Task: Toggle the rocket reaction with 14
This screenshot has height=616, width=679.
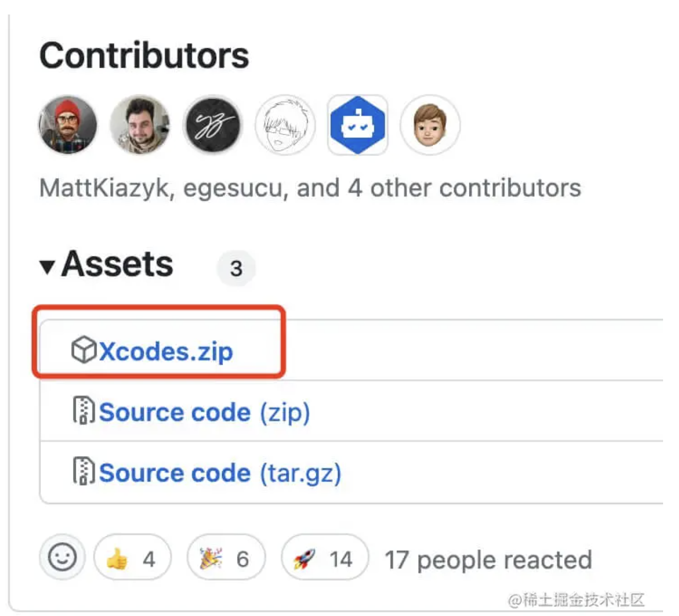Action: [325, 557]
